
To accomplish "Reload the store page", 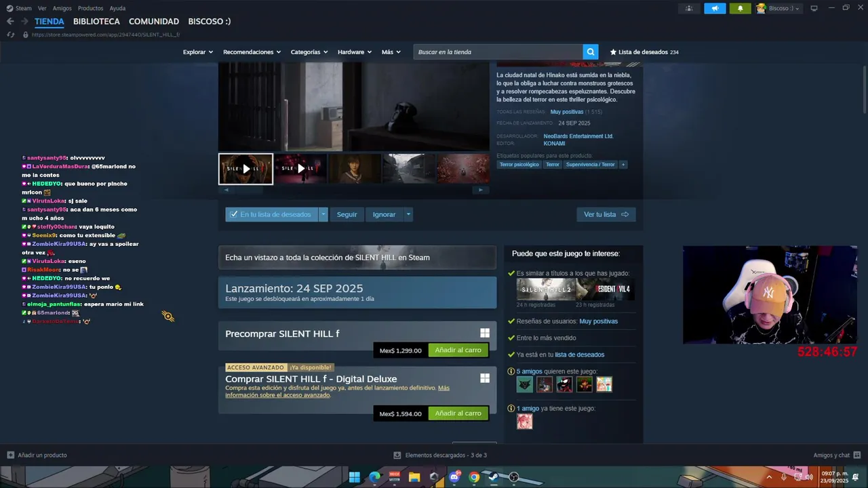I will (10, 35).
